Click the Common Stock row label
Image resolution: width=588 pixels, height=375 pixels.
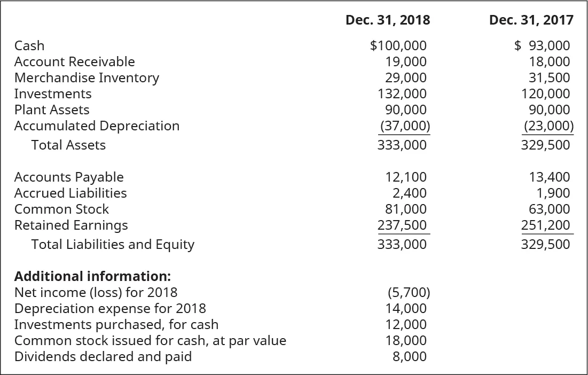[x=61, y=209]
